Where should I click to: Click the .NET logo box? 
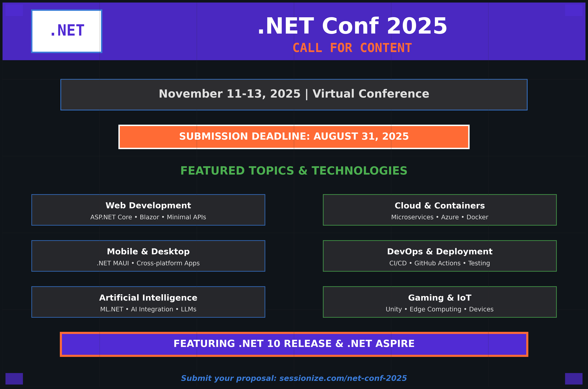pyautogui.click(x=66, y=31)
